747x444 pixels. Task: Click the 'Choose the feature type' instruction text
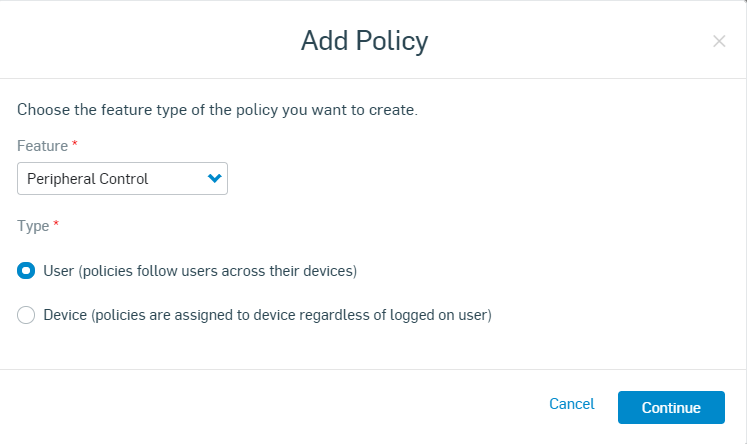click(217, 109)
